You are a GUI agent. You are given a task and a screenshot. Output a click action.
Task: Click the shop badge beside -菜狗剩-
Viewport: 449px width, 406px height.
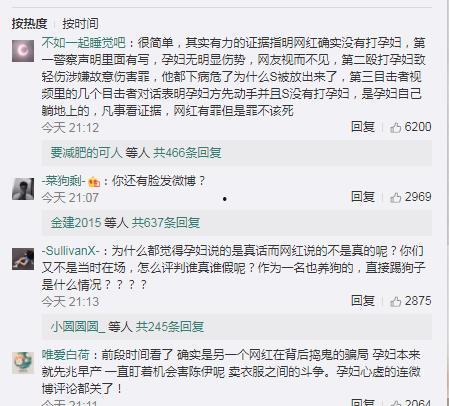[x=94, y=182]
